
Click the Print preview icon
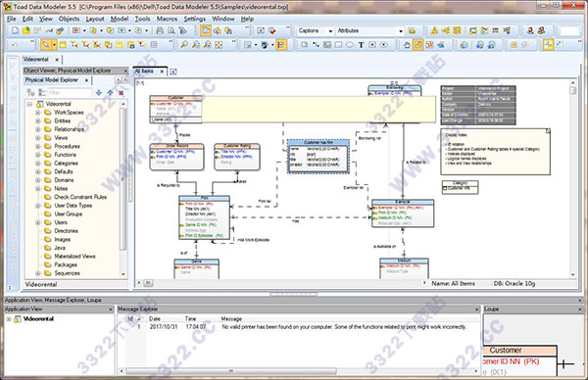(171, 30)
